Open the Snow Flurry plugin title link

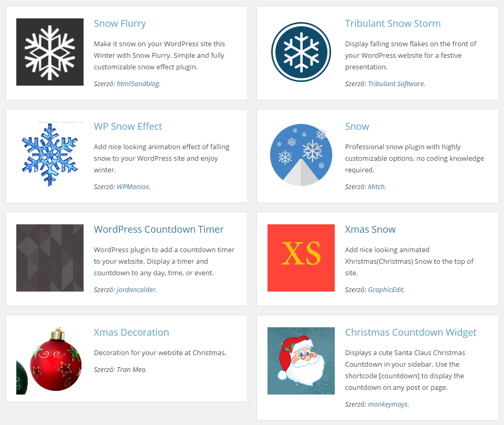coord(120,24)
